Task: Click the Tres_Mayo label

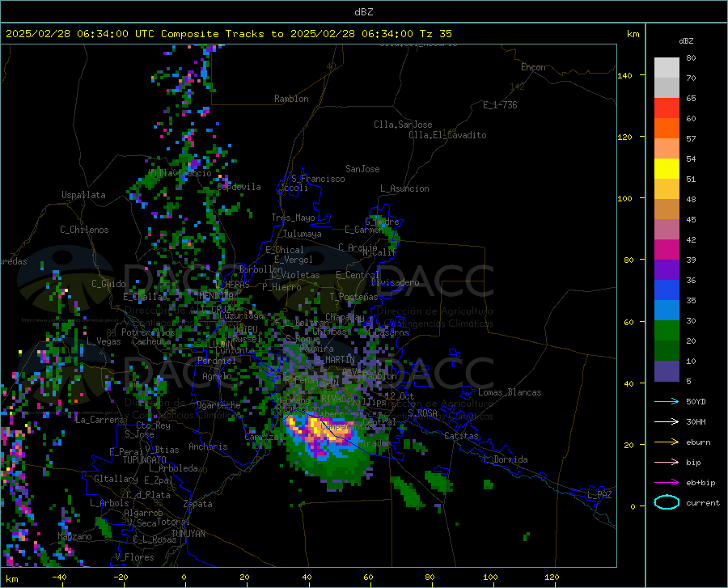Action: click(293, 218)
